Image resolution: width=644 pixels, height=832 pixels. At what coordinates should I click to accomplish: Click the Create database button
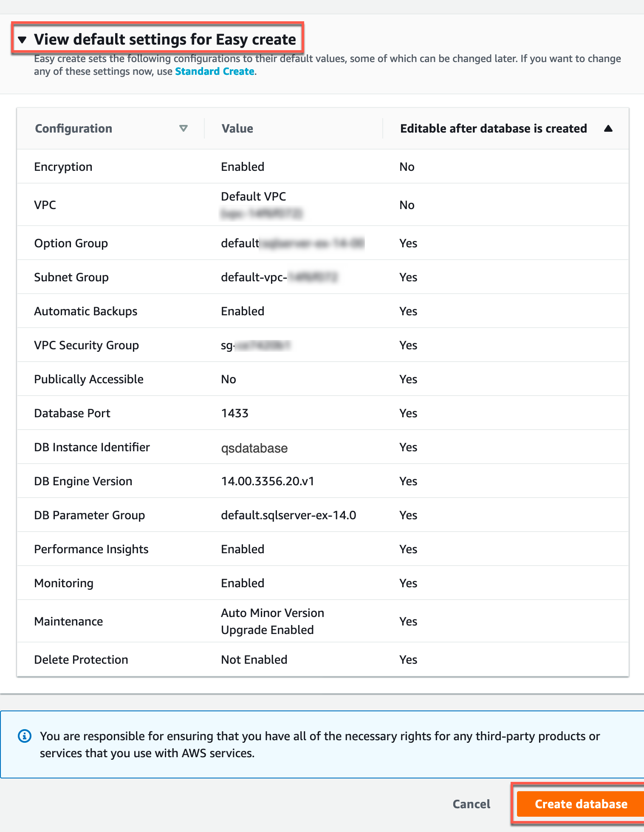point(581,804)
